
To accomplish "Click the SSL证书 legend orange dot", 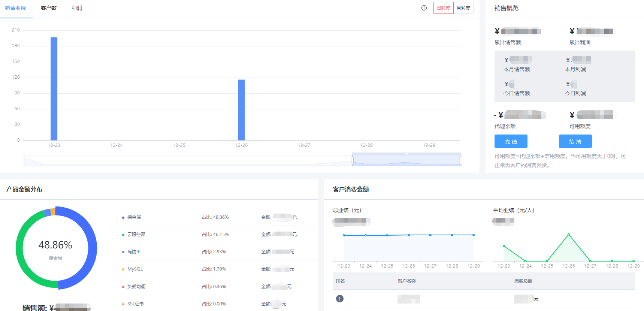I will tap(123, 304).
